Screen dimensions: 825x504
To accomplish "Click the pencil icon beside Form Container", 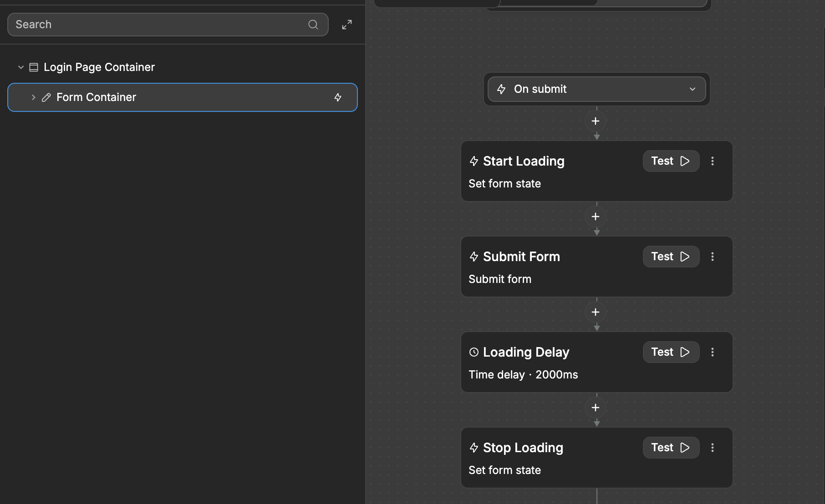I will [46, 97].
